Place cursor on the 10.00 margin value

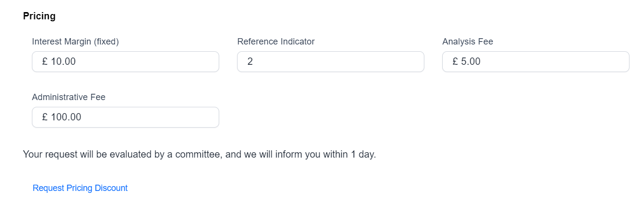[63, 62]
